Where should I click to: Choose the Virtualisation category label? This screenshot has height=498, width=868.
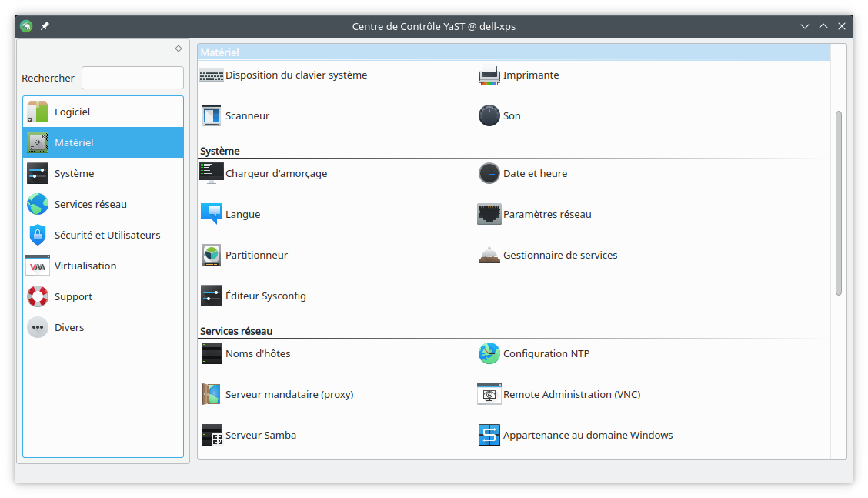tap(85, 266)
